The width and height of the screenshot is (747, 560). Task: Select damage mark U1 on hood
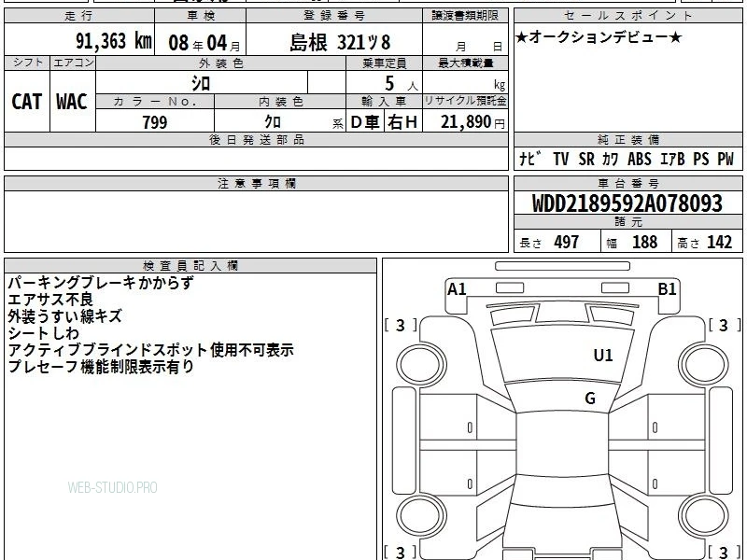603,356
